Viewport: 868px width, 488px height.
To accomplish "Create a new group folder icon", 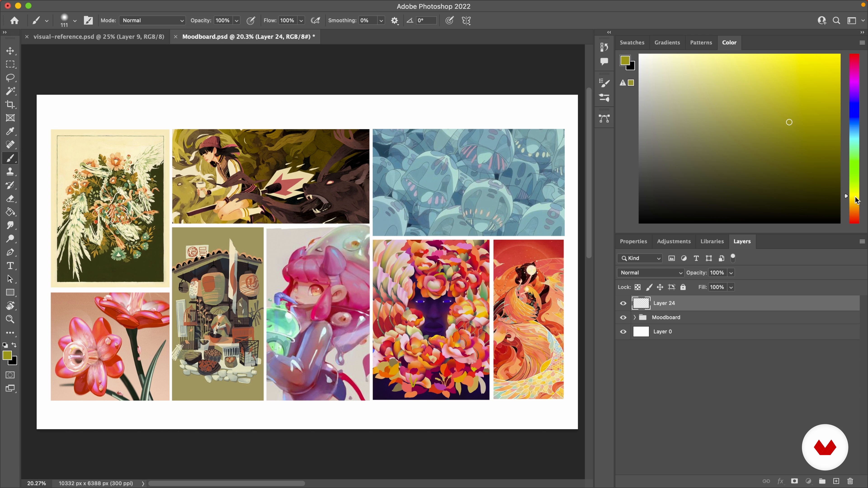I will (822, 481).
